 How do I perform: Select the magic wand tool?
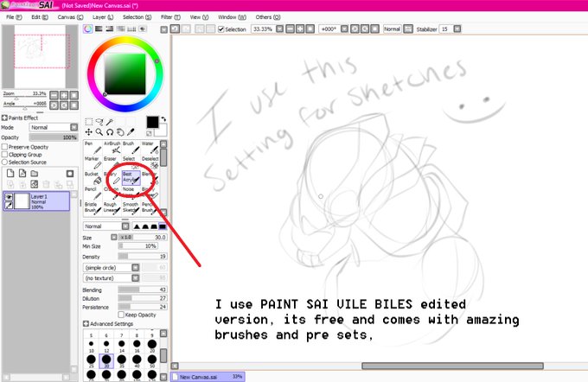tap(110, 122)
